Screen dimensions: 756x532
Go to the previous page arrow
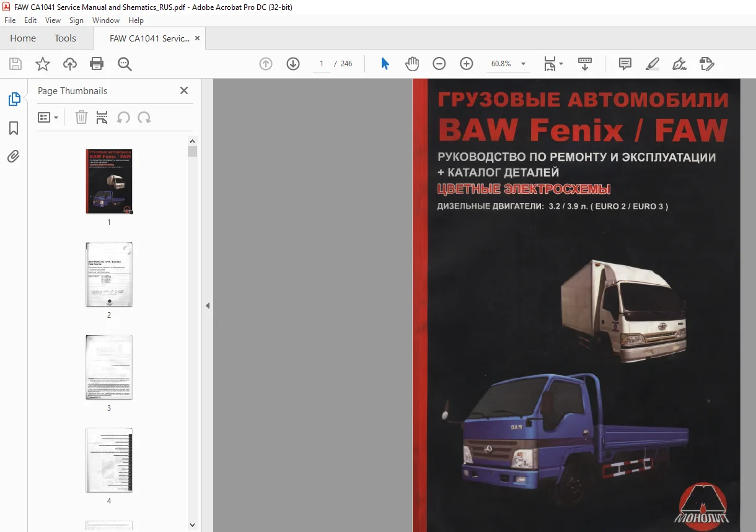266,64
